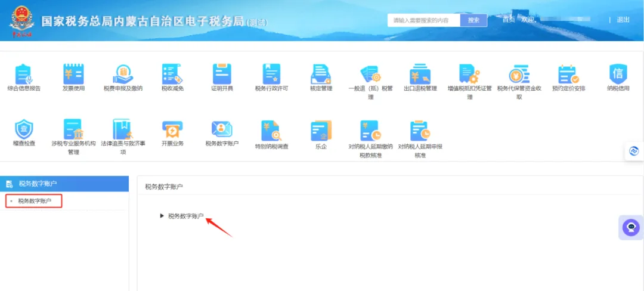Click the site title 国家税务总局内蒙古自治区电子税务局

142,21
